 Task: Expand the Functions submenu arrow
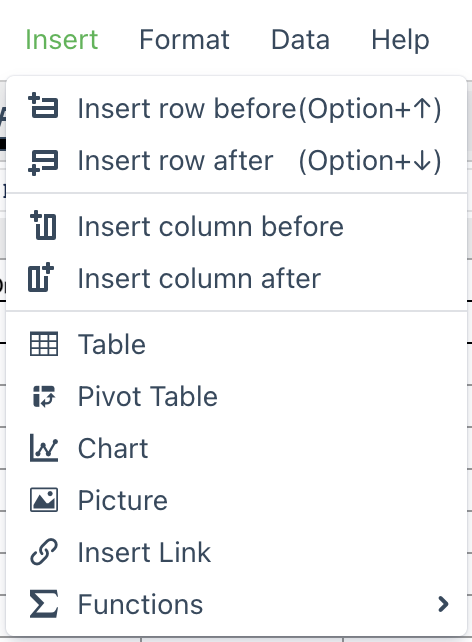[x=443, y=604]
